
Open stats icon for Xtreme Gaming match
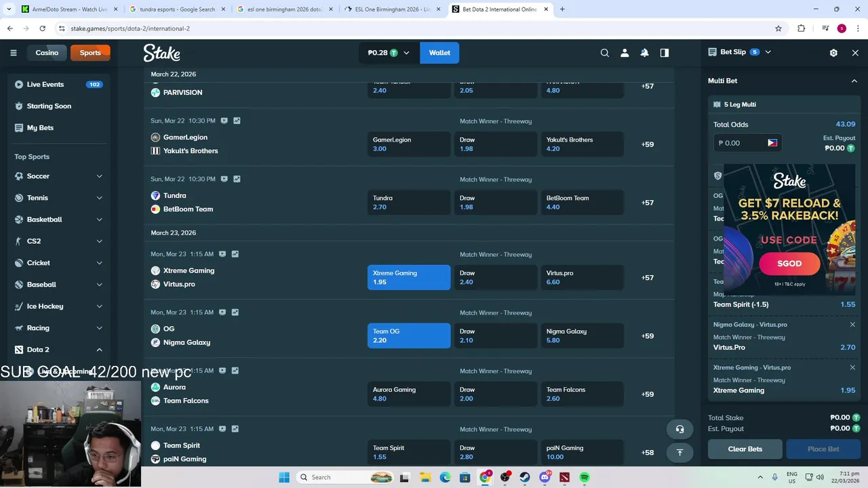click(235, 254)
